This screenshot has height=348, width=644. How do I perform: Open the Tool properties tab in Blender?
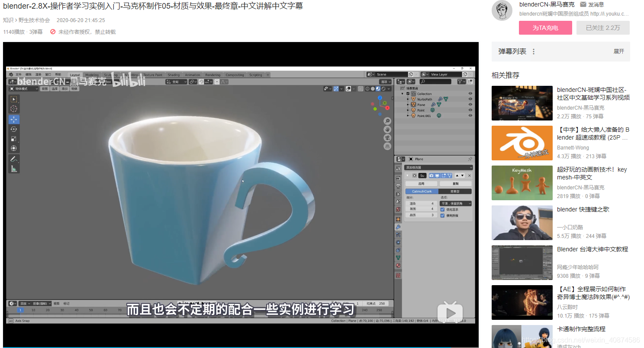point(398,169)
